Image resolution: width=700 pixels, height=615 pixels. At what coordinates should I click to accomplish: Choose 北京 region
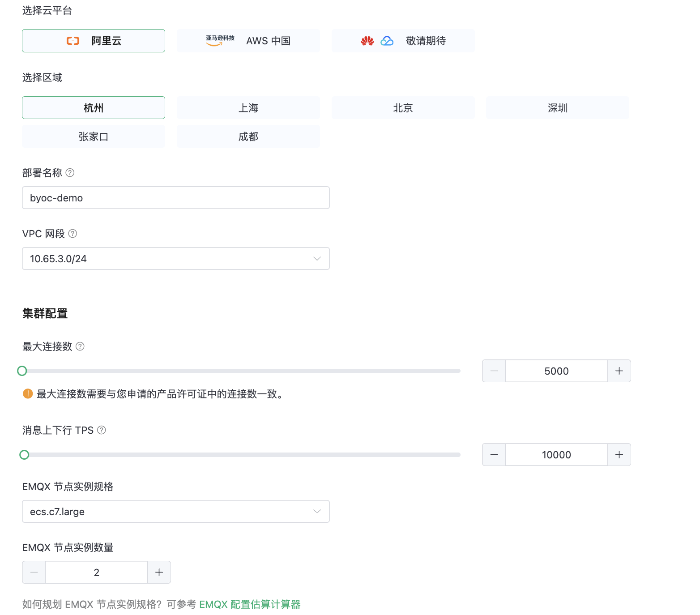(x=403, y=108)
